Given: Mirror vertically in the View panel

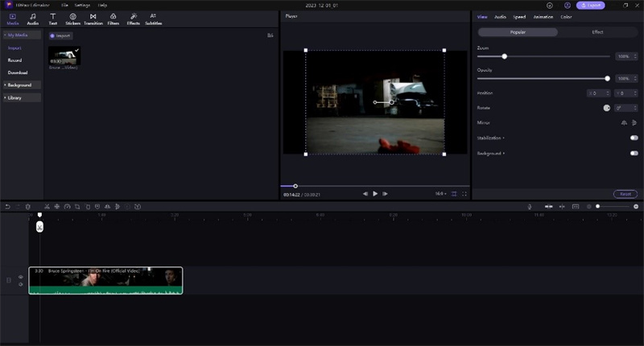Looking at the screenshot, I should [x=634, y=123].
